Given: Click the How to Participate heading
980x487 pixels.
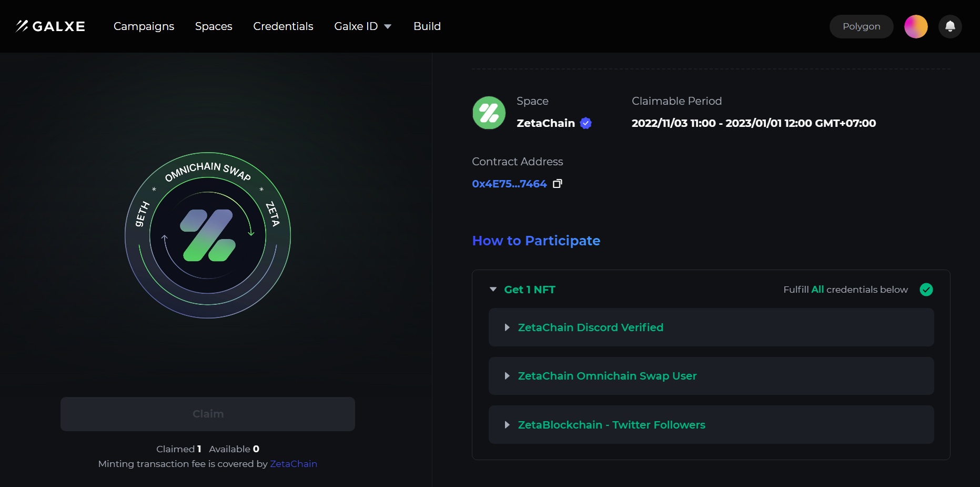Looking at the screenshot, I should (x=536, y=241).
